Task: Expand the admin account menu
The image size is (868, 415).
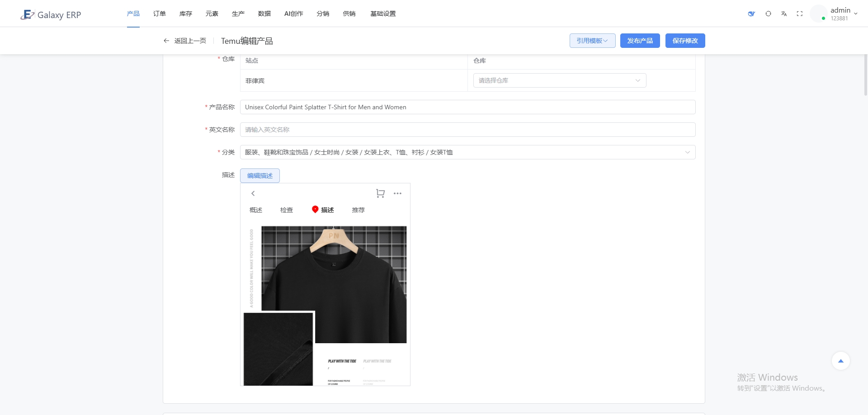Action: [x=843, y=14]
